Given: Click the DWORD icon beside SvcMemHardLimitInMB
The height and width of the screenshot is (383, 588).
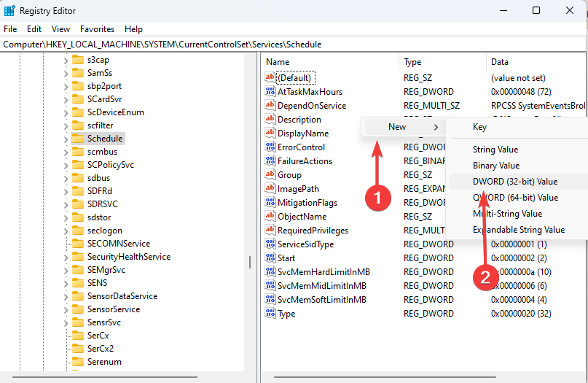Looking at the screenshot, I should (x=270, y=272).
